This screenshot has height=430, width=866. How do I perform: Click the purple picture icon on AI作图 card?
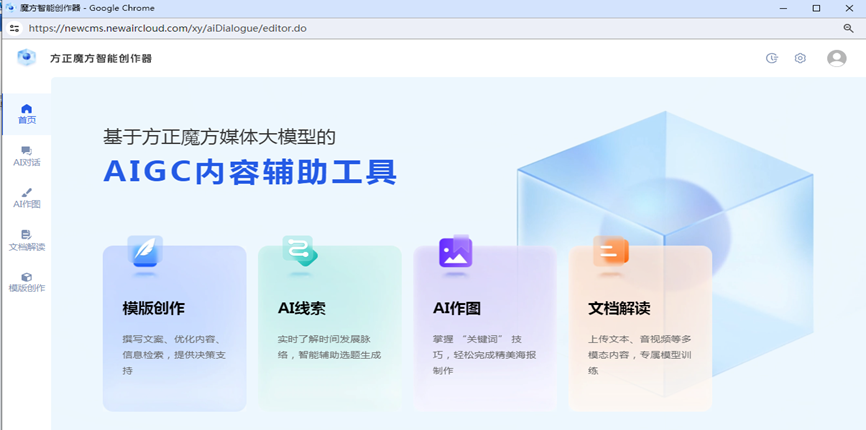456,251
